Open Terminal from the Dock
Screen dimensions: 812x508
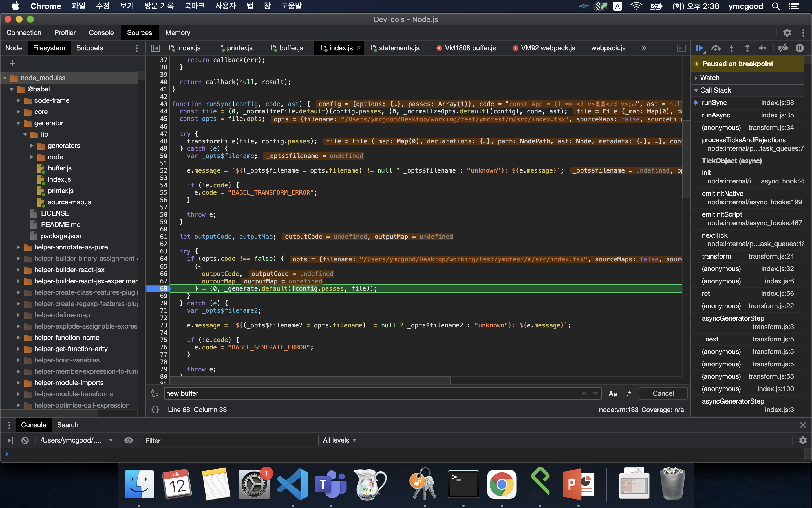click(x=464, y=484)
